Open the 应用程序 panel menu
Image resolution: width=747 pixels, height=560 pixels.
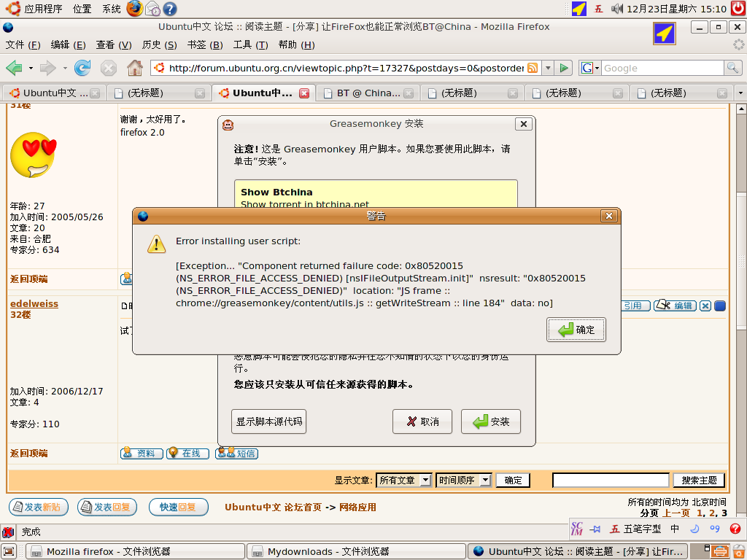click(43, 9)
